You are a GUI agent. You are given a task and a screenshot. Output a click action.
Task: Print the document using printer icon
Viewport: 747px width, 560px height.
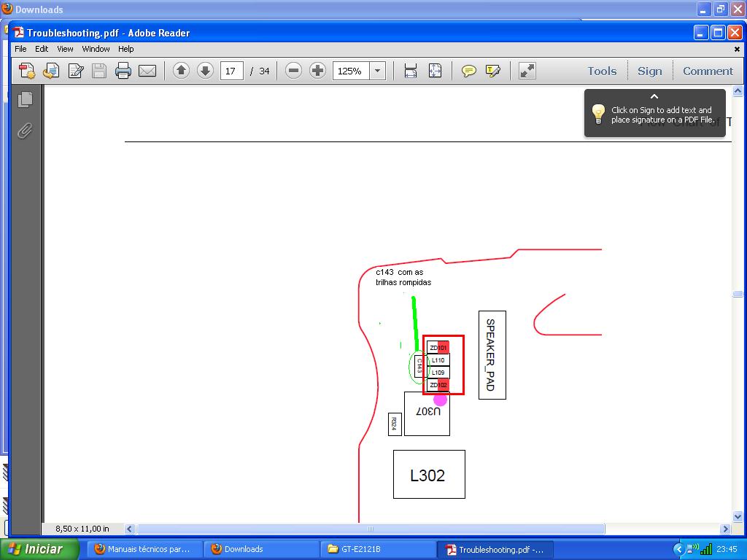(123, 71)
